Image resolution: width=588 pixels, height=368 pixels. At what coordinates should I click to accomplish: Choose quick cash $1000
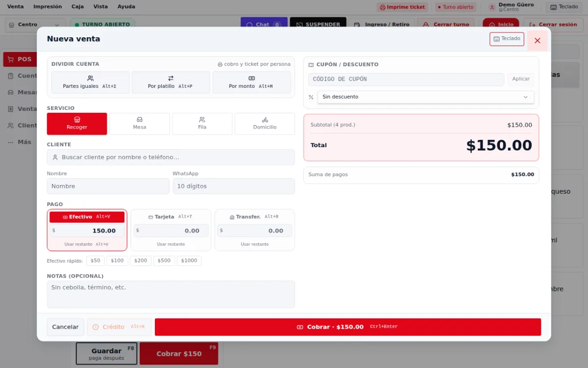(x=189, y=261)
